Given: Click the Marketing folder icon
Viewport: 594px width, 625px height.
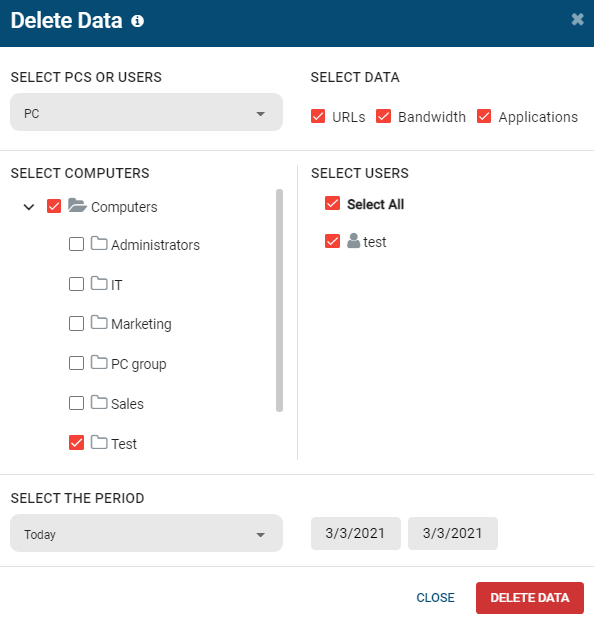Looking at the screenshot, I should (99, 322).
